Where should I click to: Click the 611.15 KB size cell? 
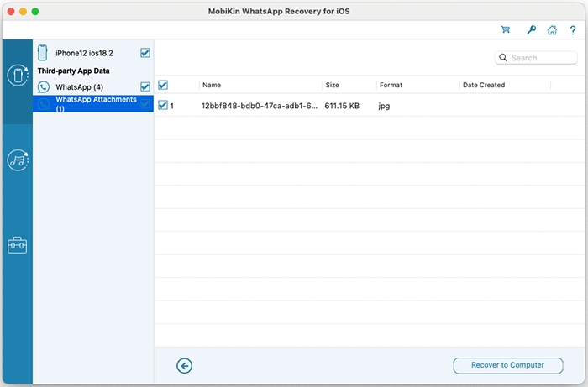342,106
